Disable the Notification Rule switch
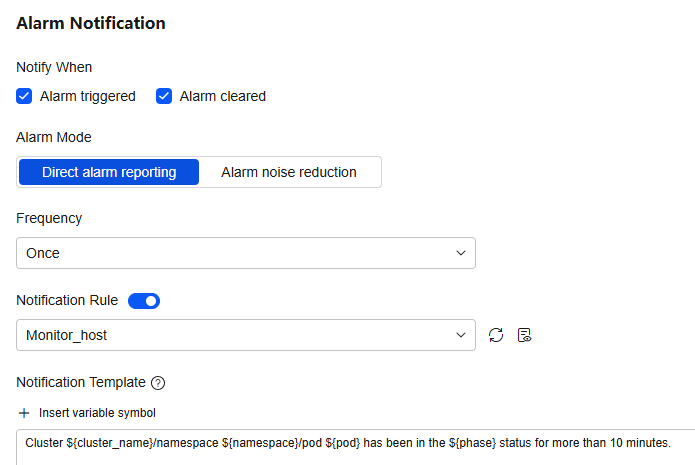Image resolution: width=695 pixels, height=465 pixels. pos(144,301)
